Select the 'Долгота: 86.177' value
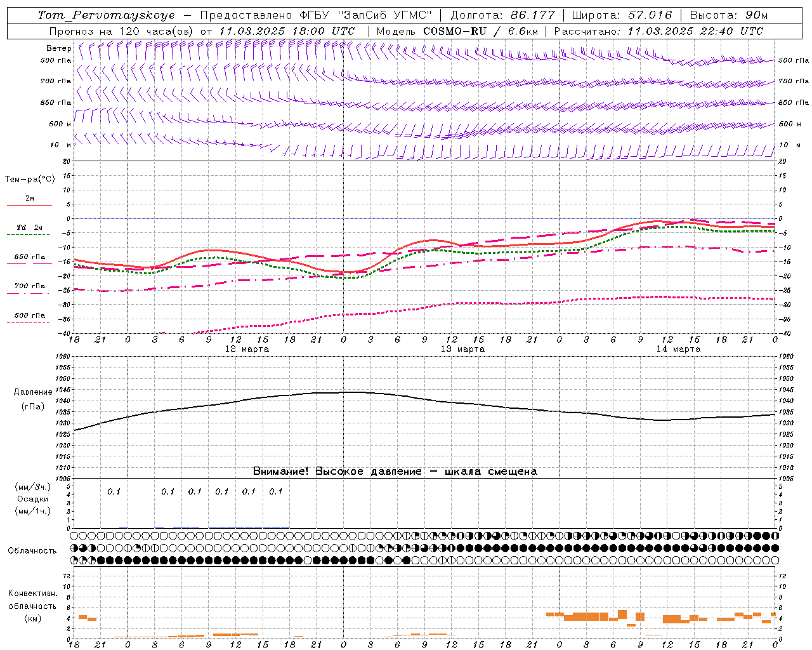This screenshot has width=812, height=650. coord(502,15)
